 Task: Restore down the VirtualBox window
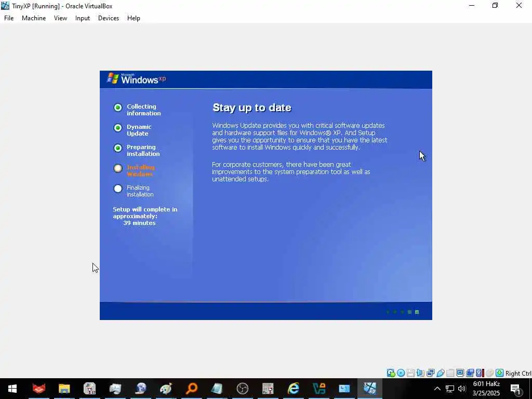click(x=495, y=5)
